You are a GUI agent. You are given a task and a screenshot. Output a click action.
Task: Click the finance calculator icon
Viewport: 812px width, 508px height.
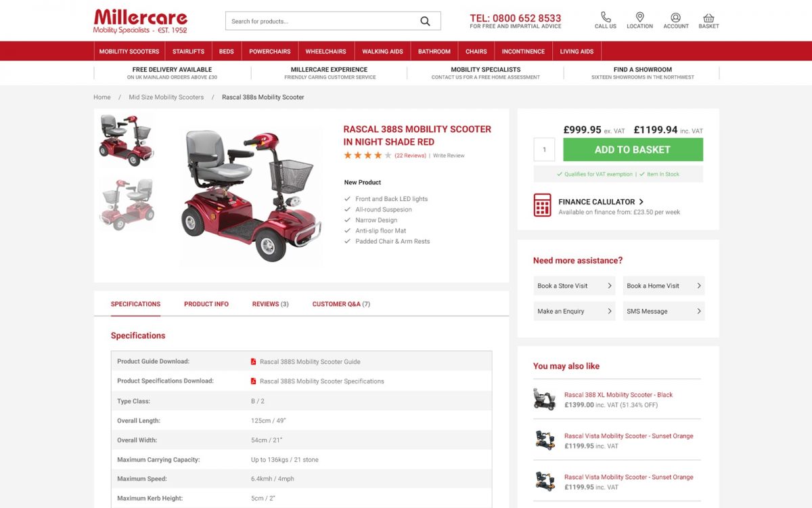point(543,205)
